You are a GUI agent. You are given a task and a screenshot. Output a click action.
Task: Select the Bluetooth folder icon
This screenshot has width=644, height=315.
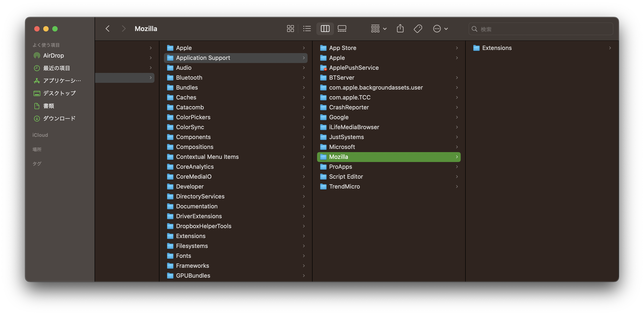170,78
